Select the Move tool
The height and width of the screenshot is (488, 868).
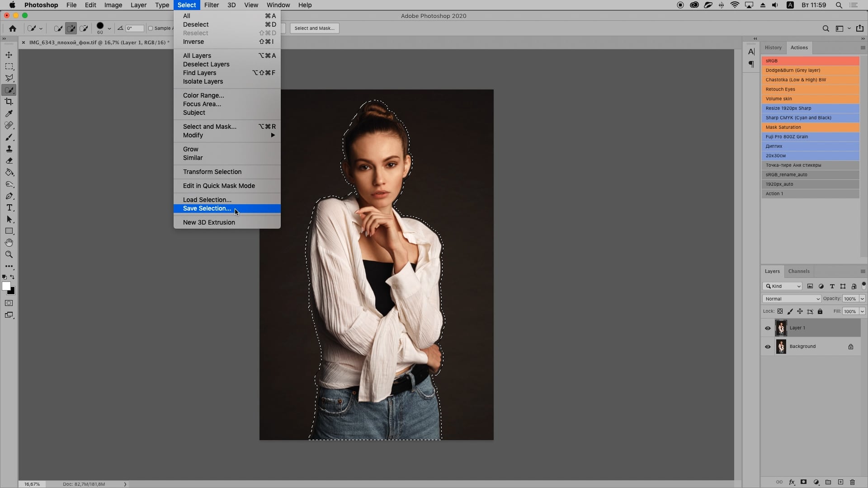9,54
